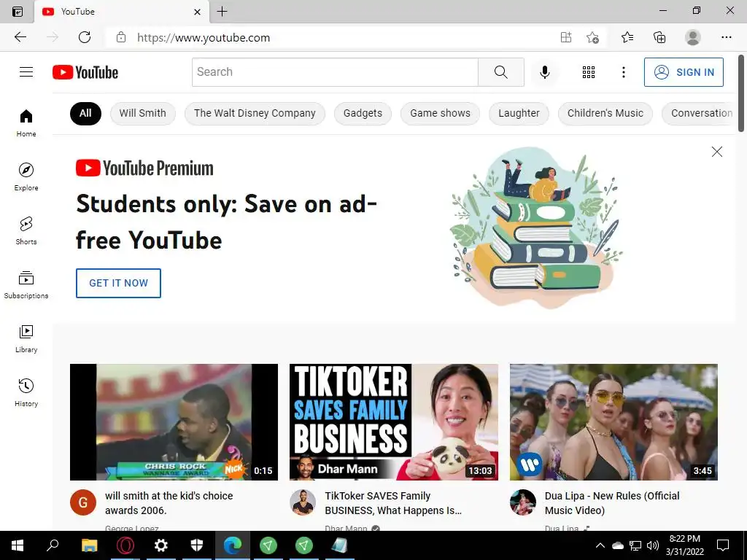View site info lock icon

click(121, 37)
